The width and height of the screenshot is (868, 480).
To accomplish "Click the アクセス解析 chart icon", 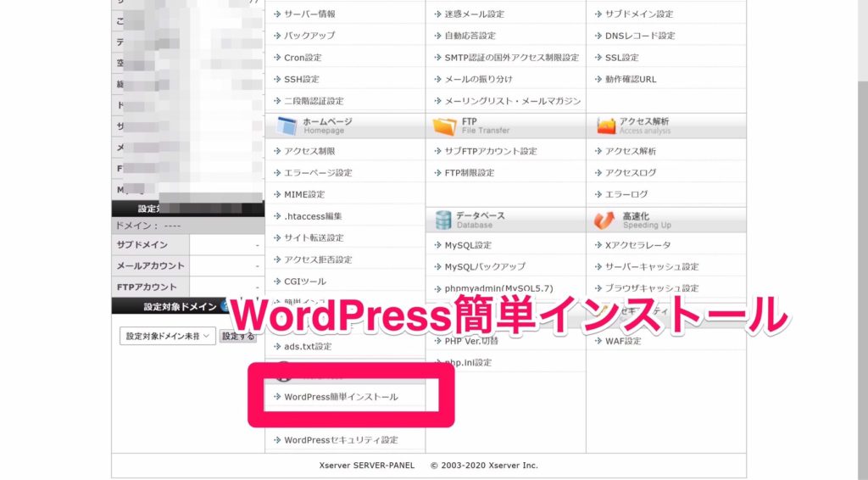I will 606,126.
